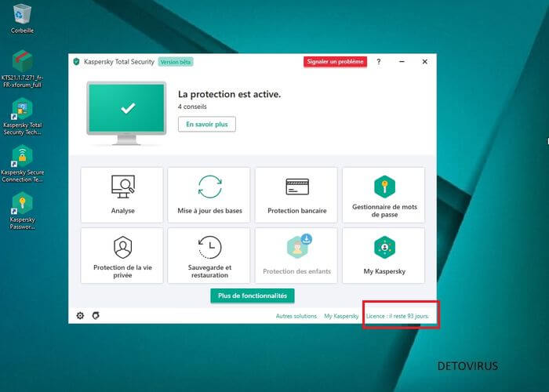
Task: Click the La protection est active heading
Action: [229, 94]
